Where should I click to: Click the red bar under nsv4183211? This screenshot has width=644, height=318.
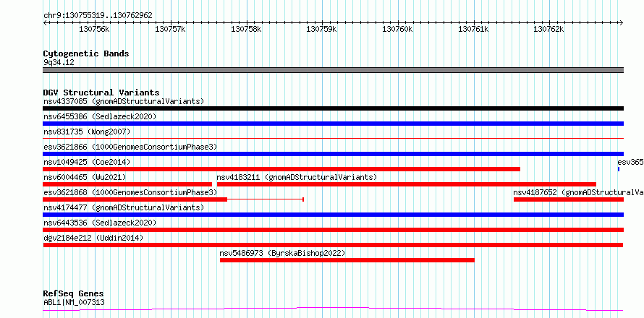[x=407, y=184]
